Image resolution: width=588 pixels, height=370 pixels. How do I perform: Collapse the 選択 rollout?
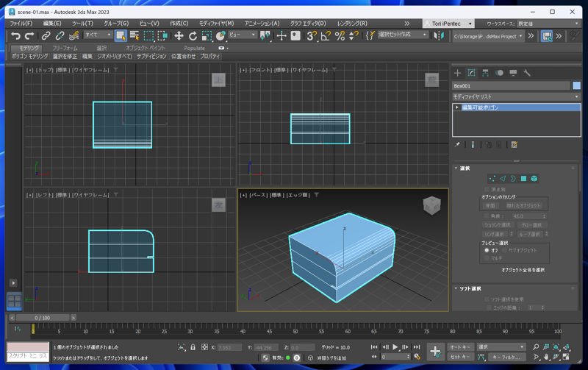point(456,168)
